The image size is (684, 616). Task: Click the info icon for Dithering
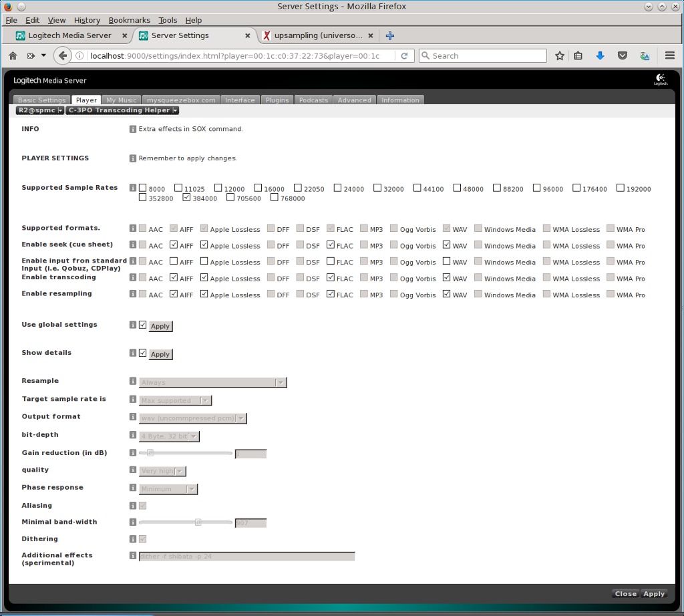tap(133, 538)
